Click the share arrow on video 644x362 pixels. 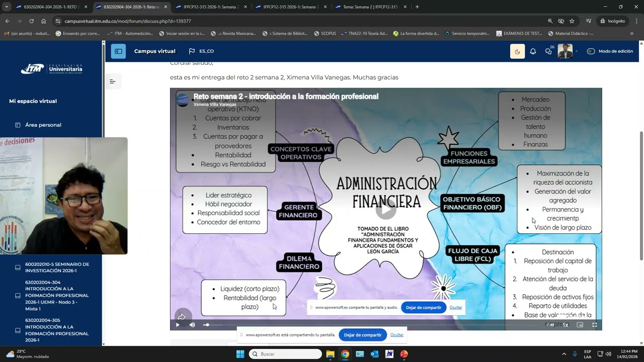coord(182,317)
